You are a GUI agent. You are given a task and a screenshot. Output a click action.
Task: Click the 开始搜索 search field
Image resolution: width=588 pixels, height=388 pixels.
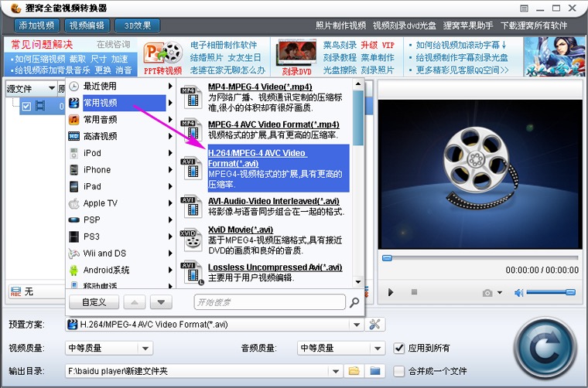tap(269, 302)
